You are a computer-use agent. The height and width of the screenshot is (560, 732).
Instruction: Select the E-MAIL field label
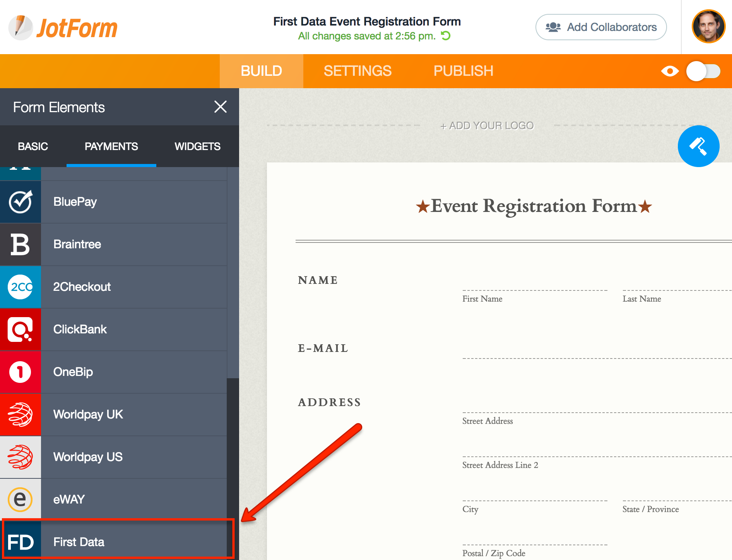(x=323, y=348)
